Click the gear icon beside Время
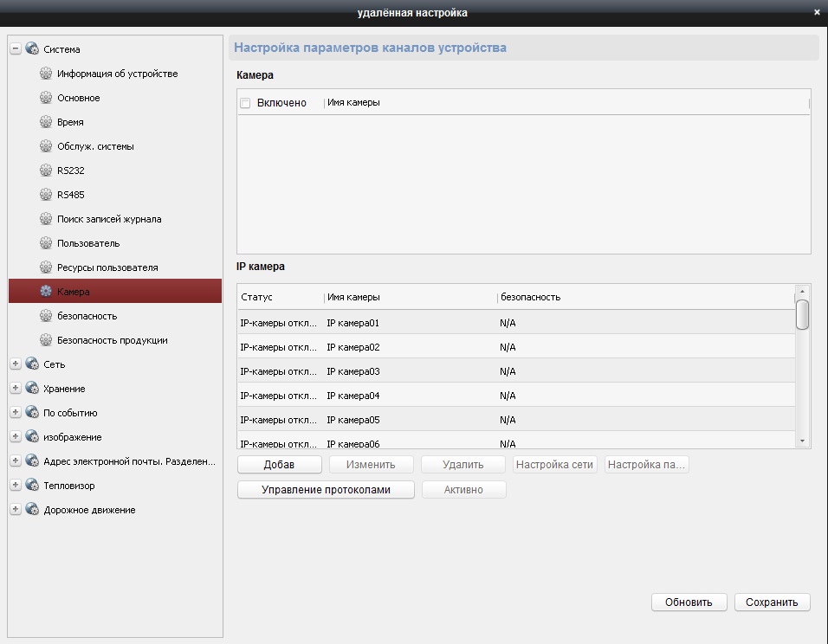The image size is (828, 644). pyautogui.click(x=46, y=122)
